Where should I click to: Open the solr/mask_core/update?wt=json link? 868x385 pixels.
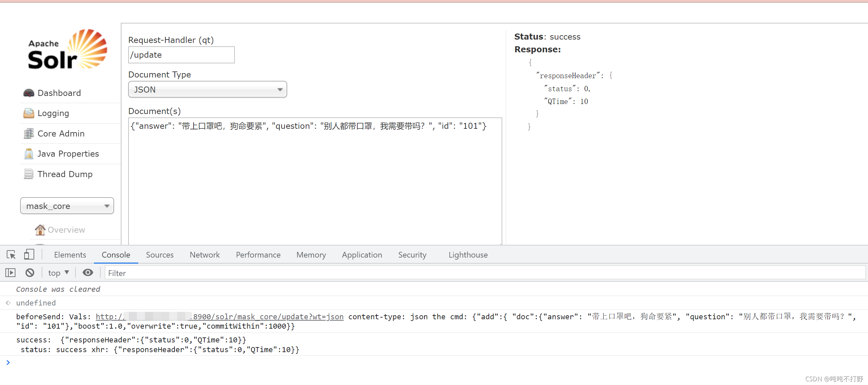point(220,317)
